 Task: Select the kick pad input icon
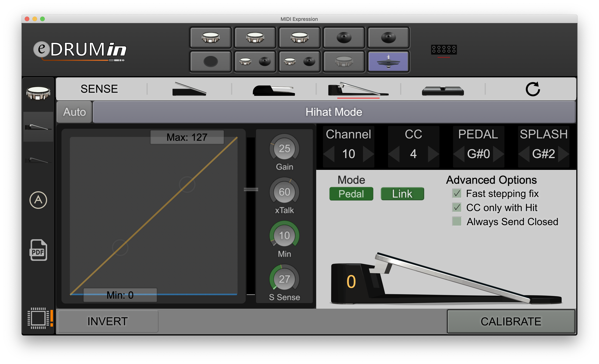(211, 62)
